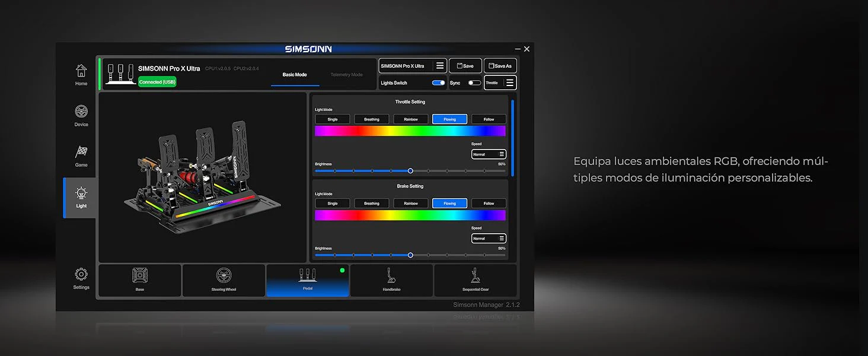The image size is (868, 356).
Task: Select the Device steering wheel icon
Action: point(81,112)
